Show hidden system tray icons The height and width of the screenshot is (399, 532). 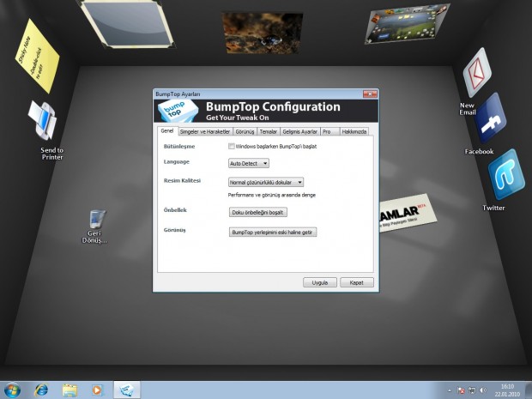(x=450, y=390)
